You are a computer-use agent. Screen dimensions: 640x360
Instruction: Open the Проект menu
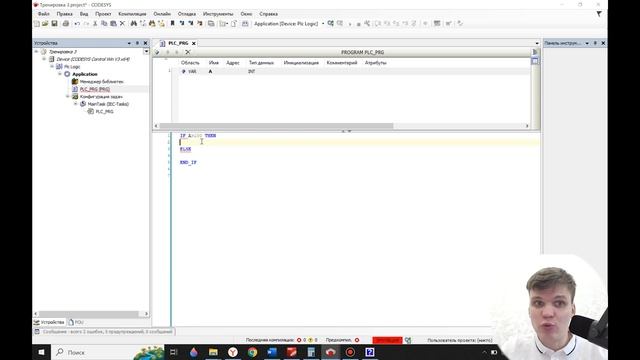103,14
